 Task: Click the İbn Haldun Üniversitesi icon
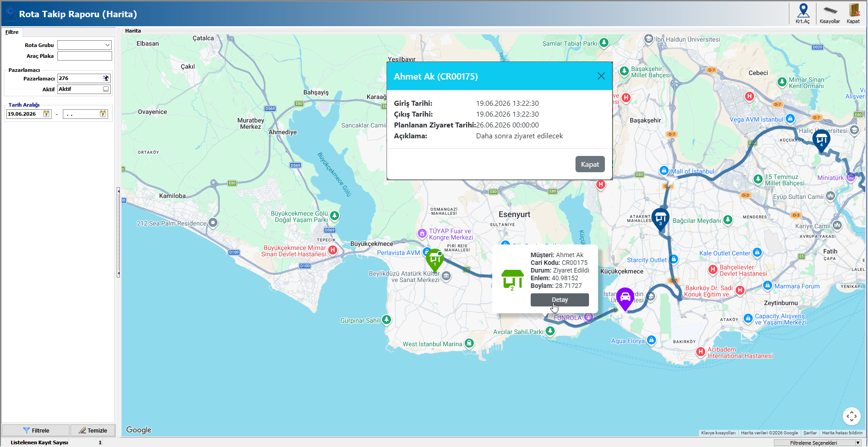(649, 39)
